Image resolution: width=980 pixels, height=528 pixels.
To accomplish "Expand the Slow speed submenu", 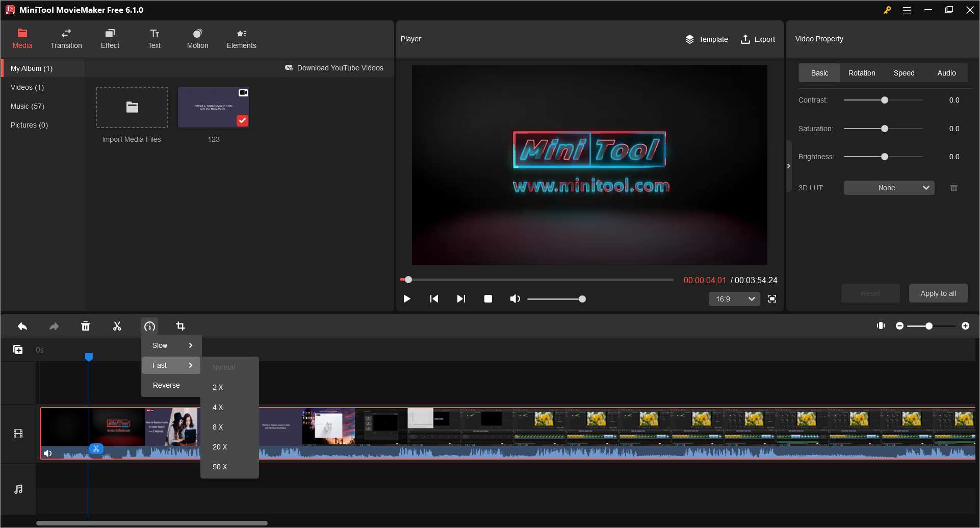I will [171, 345].
